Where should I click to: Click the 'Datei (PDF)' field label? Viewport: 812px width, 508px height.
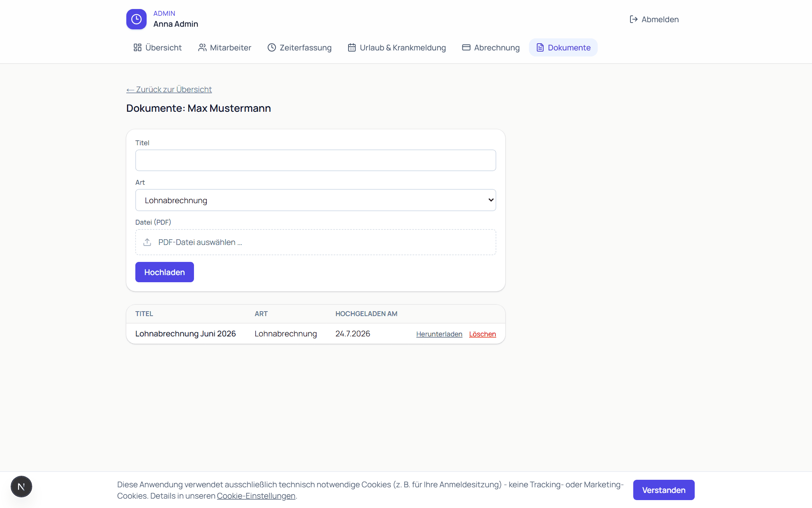coord(153,222)
